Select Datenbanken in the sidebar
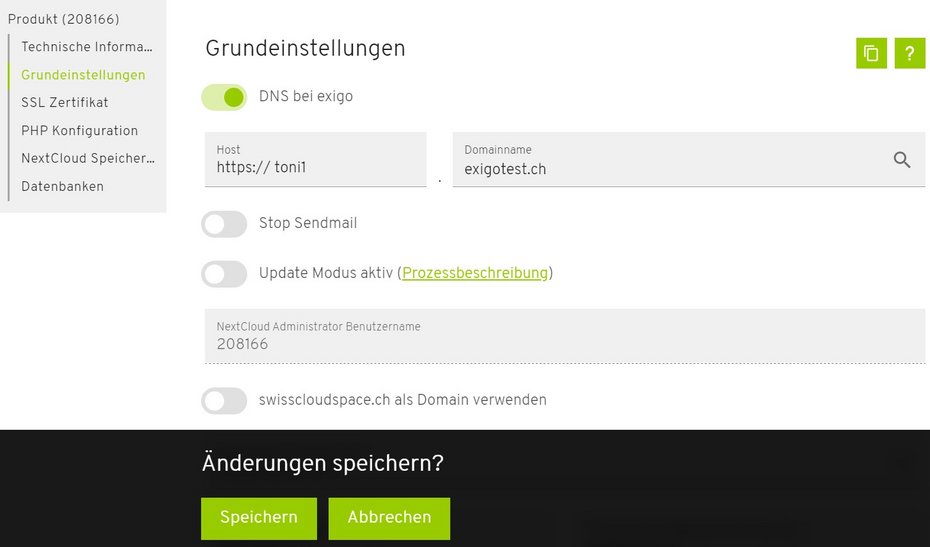 [62, 186]
